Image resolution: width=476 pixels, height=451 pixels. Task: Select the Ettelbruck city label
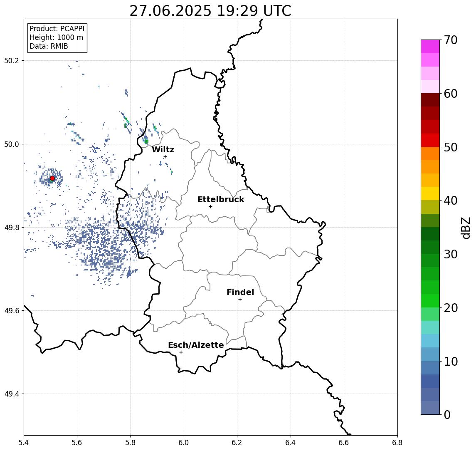(221, 199)
